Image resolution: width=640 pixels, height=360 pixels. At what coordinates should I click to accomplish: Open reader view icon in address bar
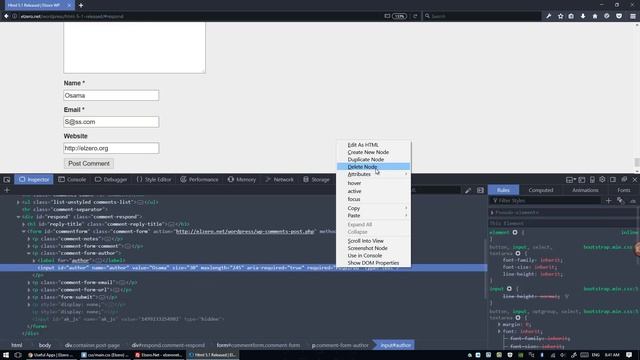(x=387, y=16)
